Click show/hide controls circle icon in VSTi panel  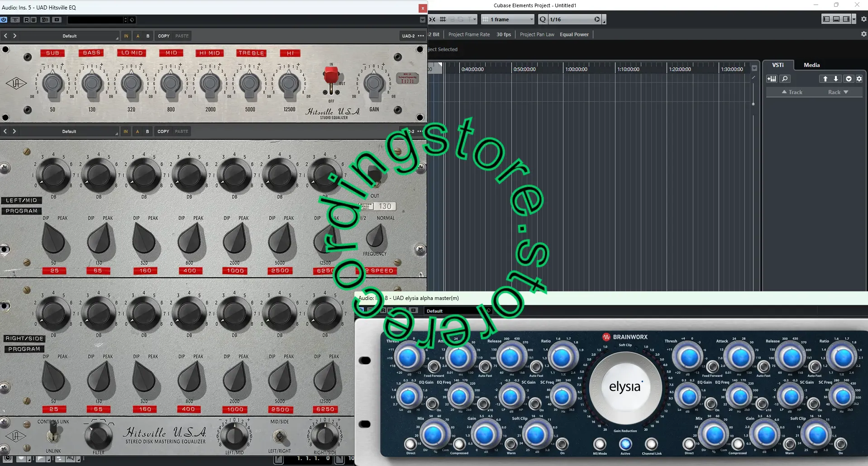(849, 79)
